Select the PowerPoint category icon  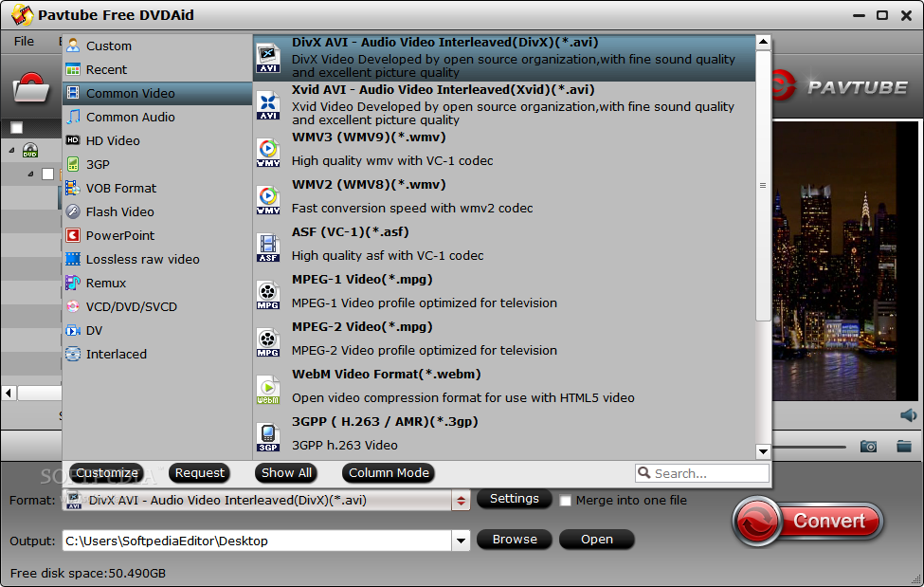73,235
